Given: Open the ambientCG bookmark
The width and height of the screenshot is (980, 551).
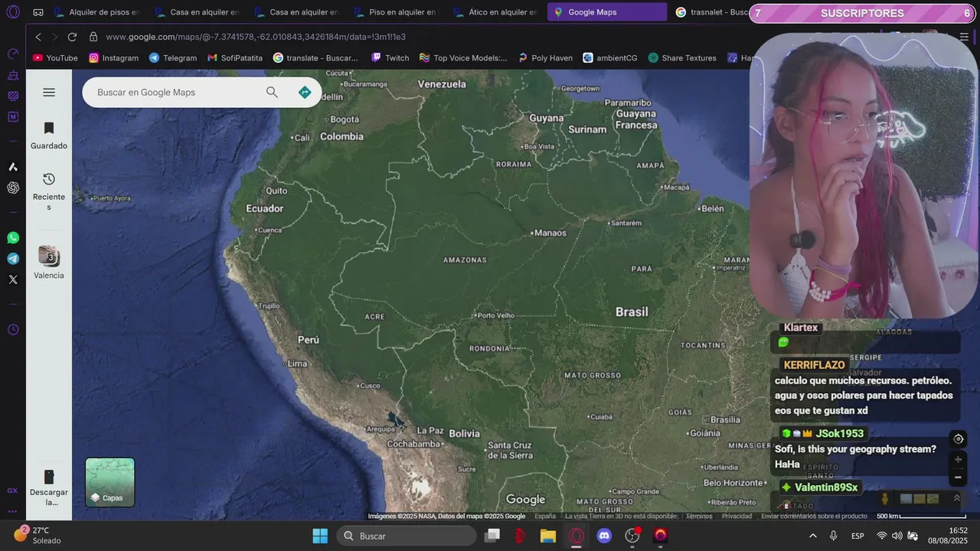Looking at the screenshot, I should [610, 58].
